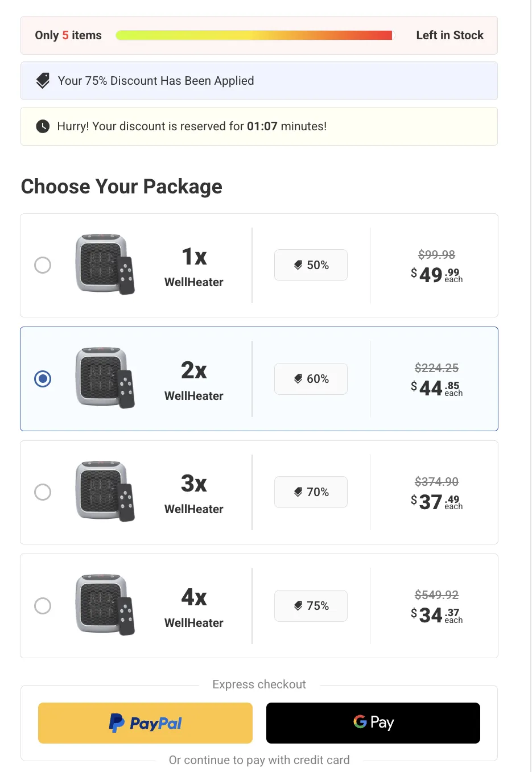Click the 60% discount badge

click(x=311, y=378)
